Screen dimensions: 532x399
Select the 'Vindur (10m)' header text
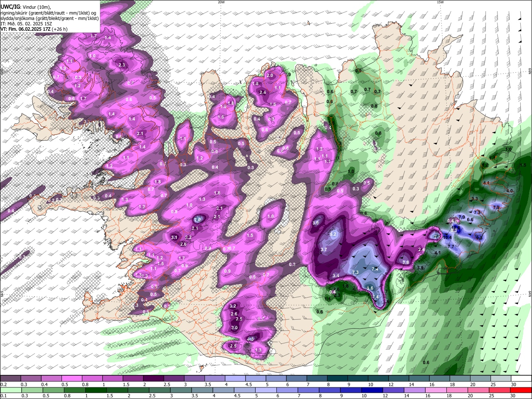tap(37, 7)
